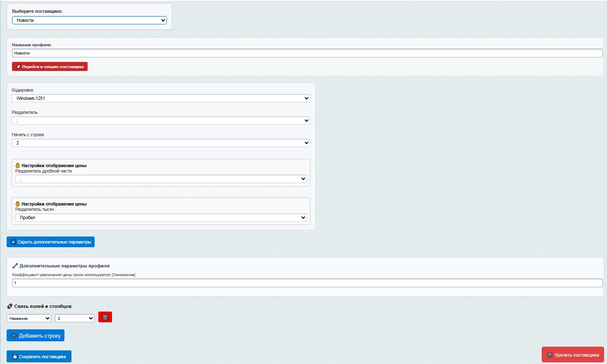Expand the Начать с строки dropdown
The image size is (607, 364).
tap(161, 143)
